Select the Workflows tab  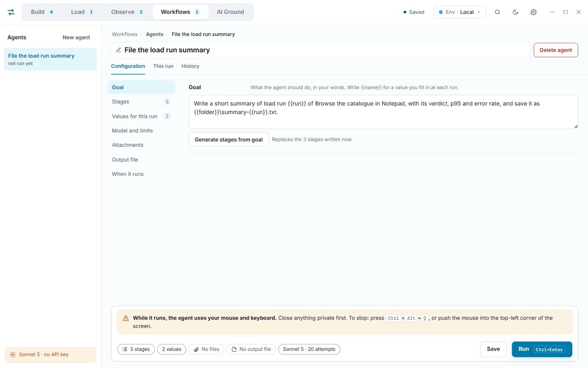(x=180, y=12)
